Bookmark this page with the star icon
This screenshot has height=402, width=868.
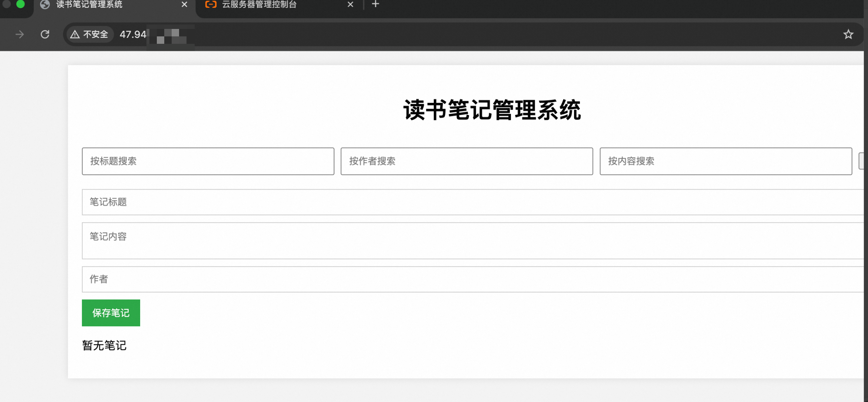point(848,35)
